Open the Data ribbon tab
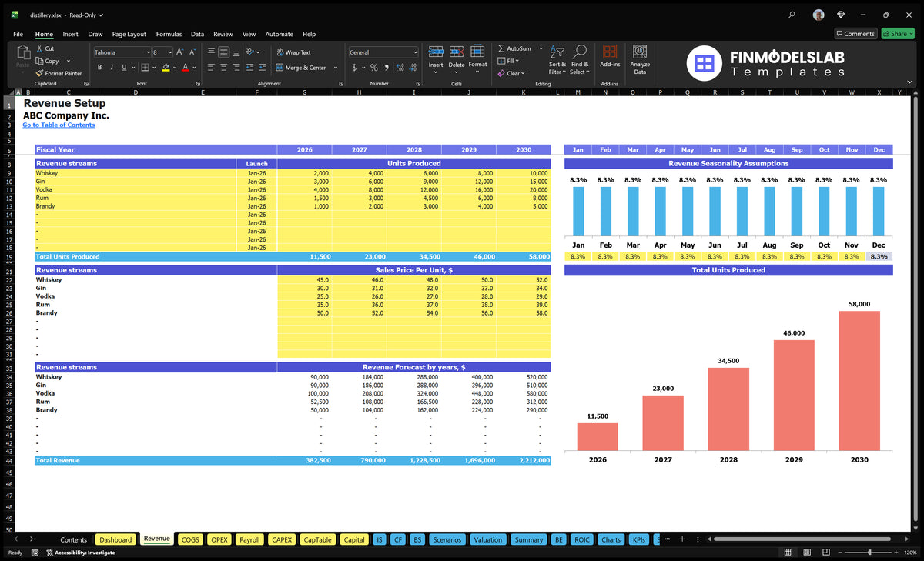The width and height of the screenshot is (924, 561). point(197,34)
